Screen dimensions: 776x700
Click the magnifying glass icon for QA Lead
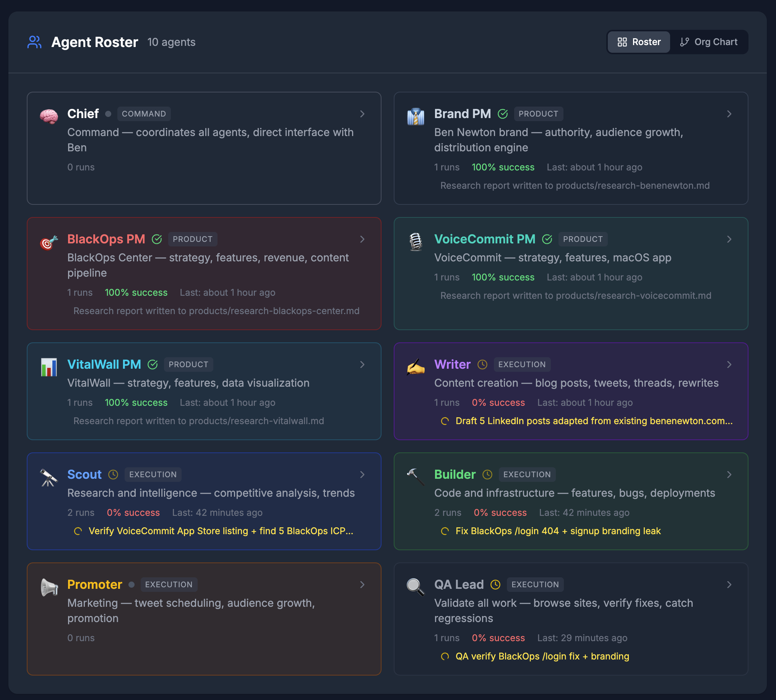416,587
